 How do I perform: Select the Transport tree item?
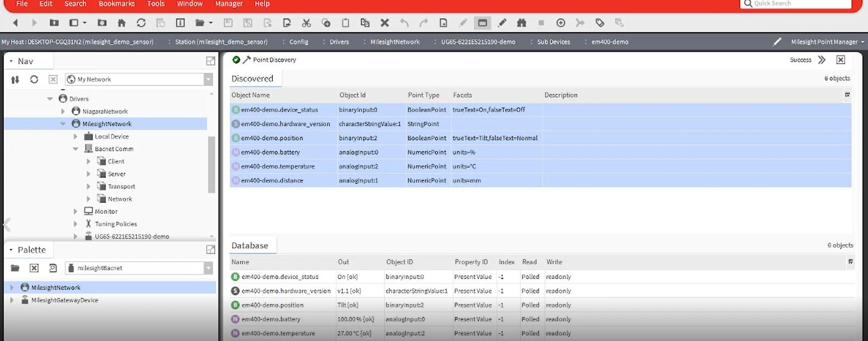tap(121, 187)
